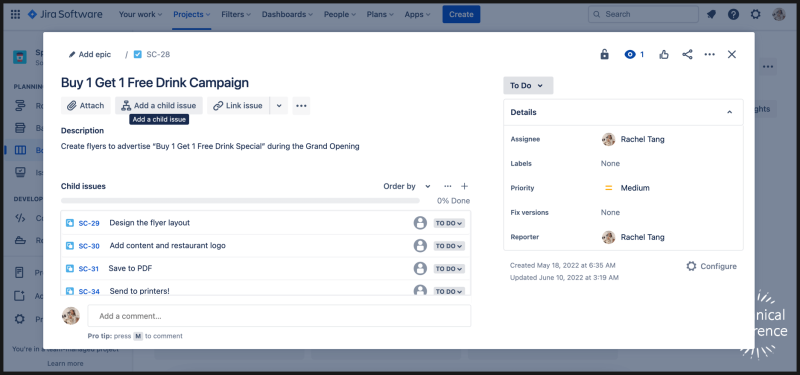800x375 pixels.
Task: Open the To Do status dropdown
Action: click(x=528, y=86)
